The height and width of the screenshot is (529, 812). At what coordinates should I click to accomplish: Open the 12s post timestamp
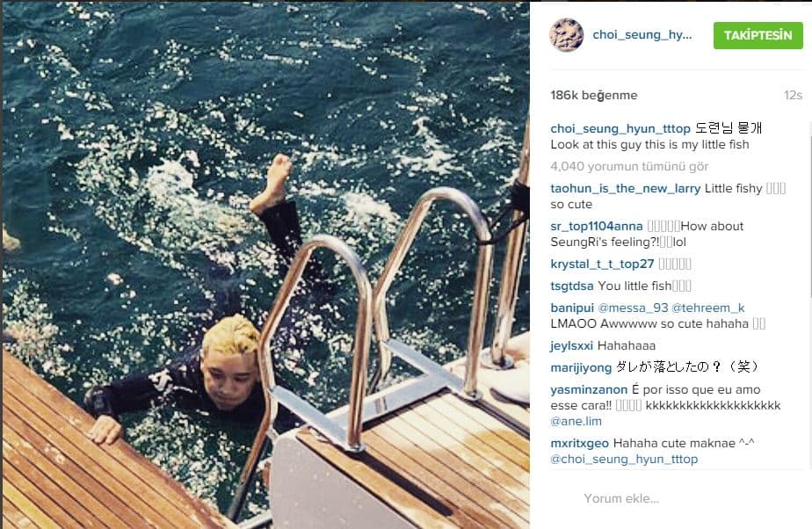click(x=793, y=95)
